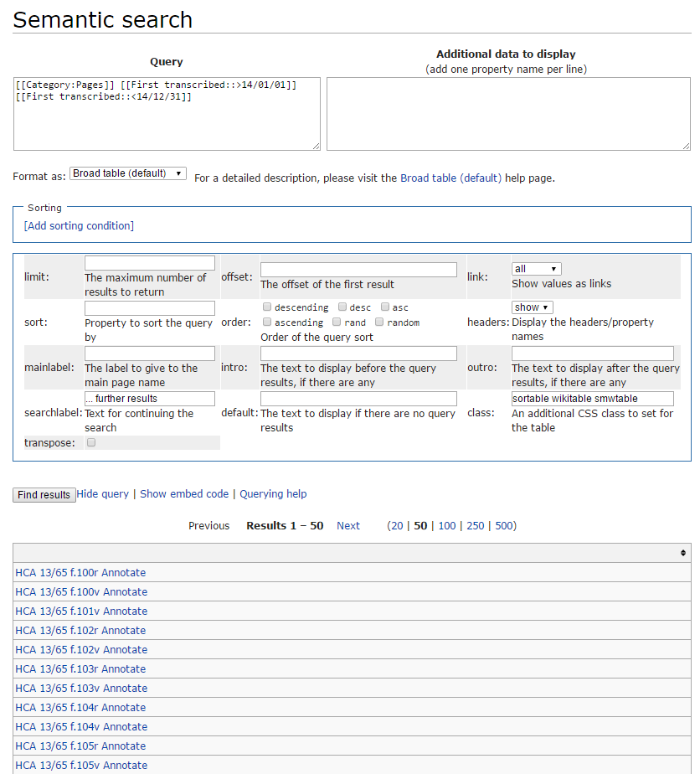Open the Show embed code link
Image resolution: width=700 pixels, height=774 pixels.
point(184,494)
